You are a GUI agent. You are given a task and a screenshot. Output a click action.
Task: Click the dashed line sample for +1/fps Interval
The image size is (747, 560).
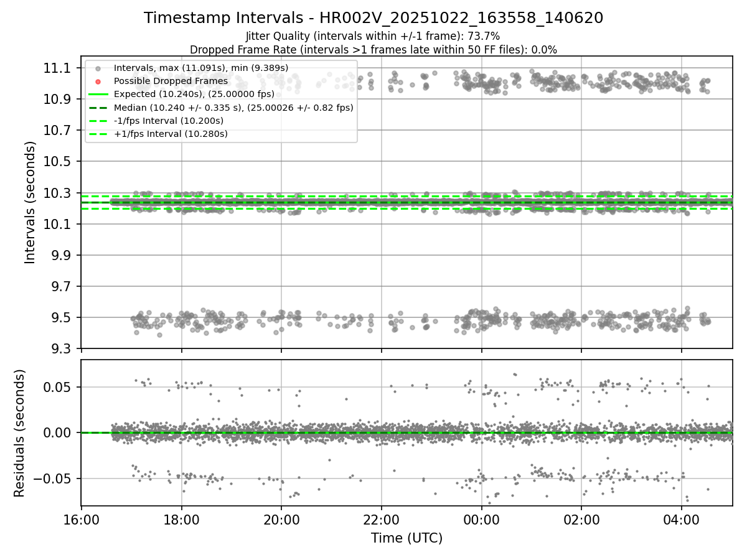click(x=98, y=134)
